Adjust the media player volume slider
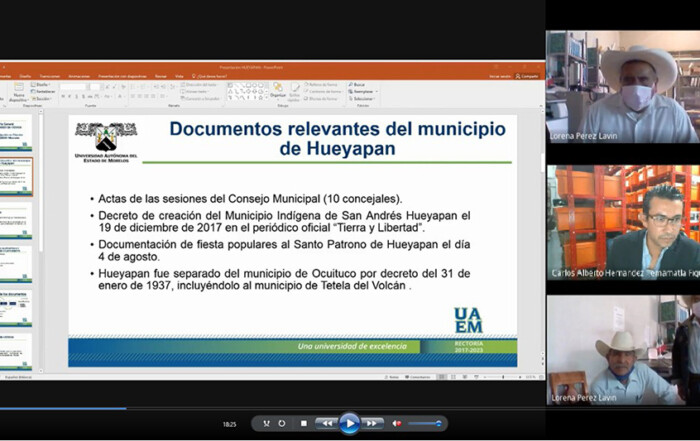Image resolution: width=700 pixels, height=441 pixels. [x=425, y=423]
